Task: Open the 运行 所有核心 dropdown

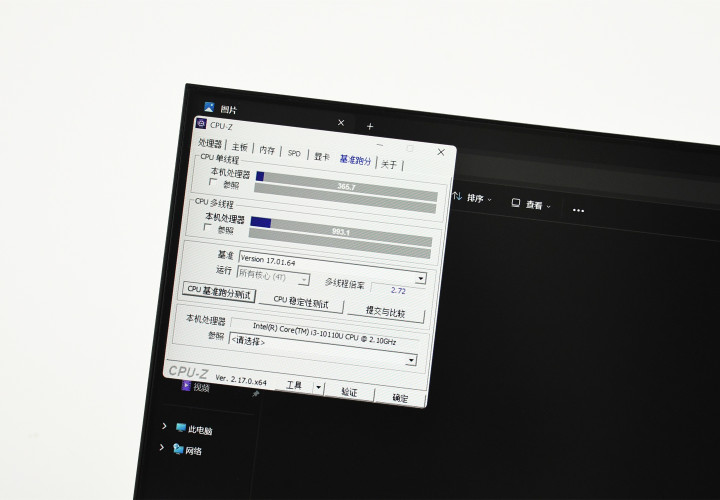Action: tap(304, 279)
